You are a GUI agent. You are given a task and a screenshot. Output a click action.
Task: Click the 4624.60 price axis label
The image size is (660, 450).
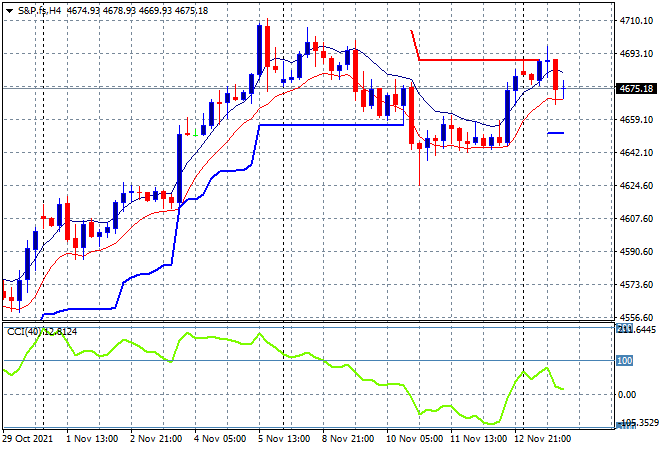click(636, 186)
